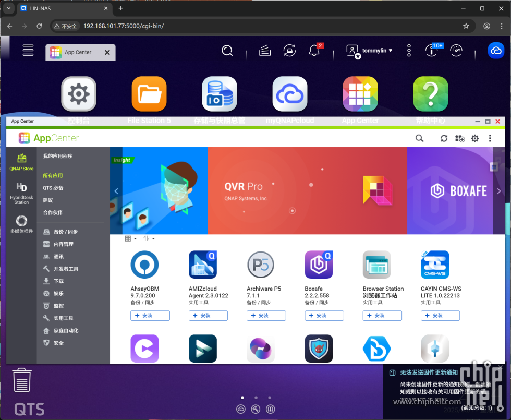
Task: Bookmark this page with star icon
Action: [x=466, y=26]
